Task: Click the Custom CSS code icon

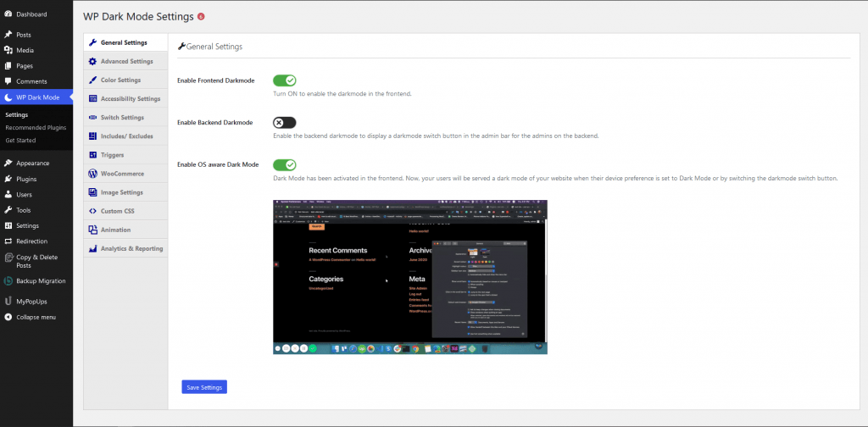Action: tap(92, 211)
